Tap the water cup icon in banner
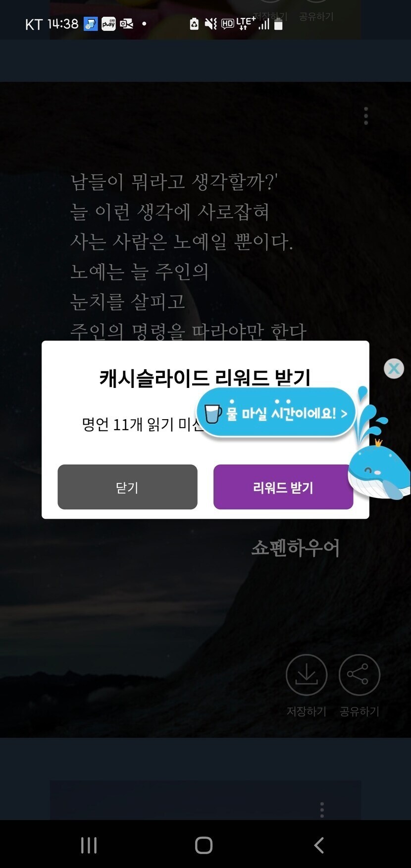The image size is (411, 868). click(x=213, y=414)
